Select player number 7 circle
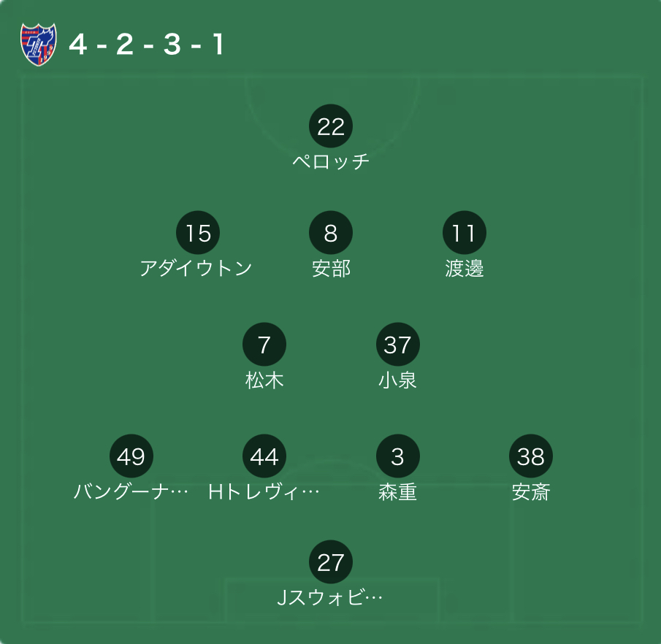Viewport: 661px width, 644px height. [x=264, y=345]
